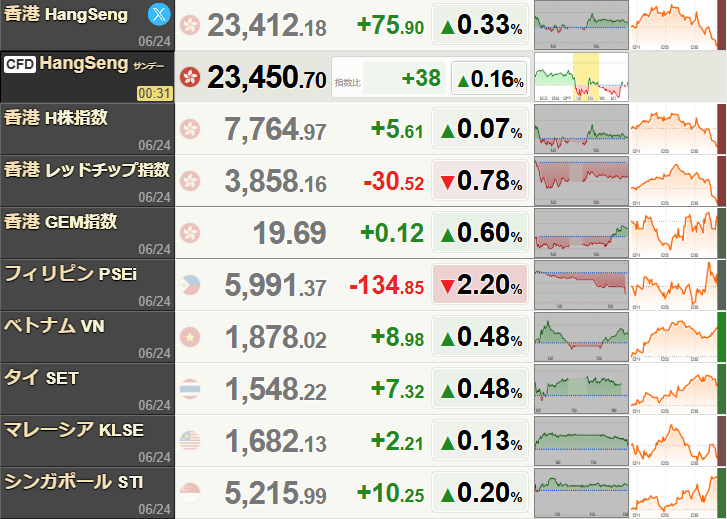Click the price 19.69 in GEM row
This screenshot has height=519, width=727.
[x=290, y=233]
